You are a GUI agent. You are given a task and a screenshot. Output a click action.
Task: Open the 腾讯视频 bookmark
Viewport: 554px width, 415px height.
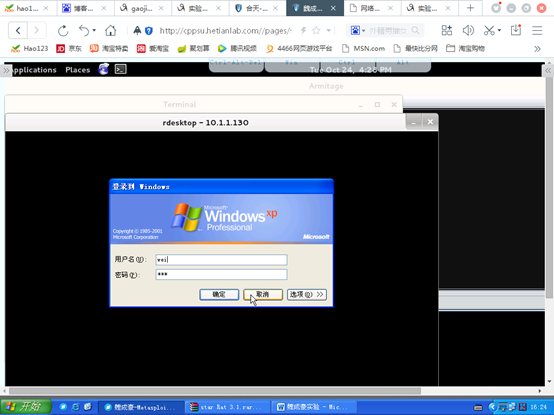point(237,48)
